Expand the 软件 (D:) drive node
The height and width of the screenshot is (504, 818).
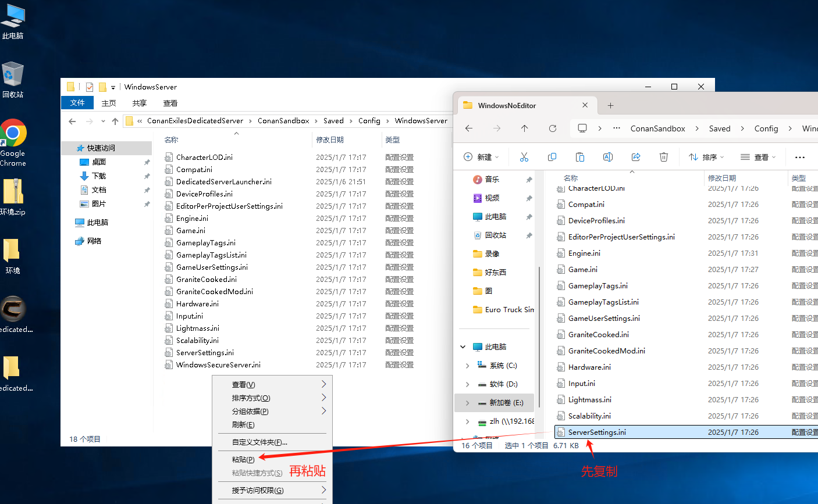click(x=467, y=384)
